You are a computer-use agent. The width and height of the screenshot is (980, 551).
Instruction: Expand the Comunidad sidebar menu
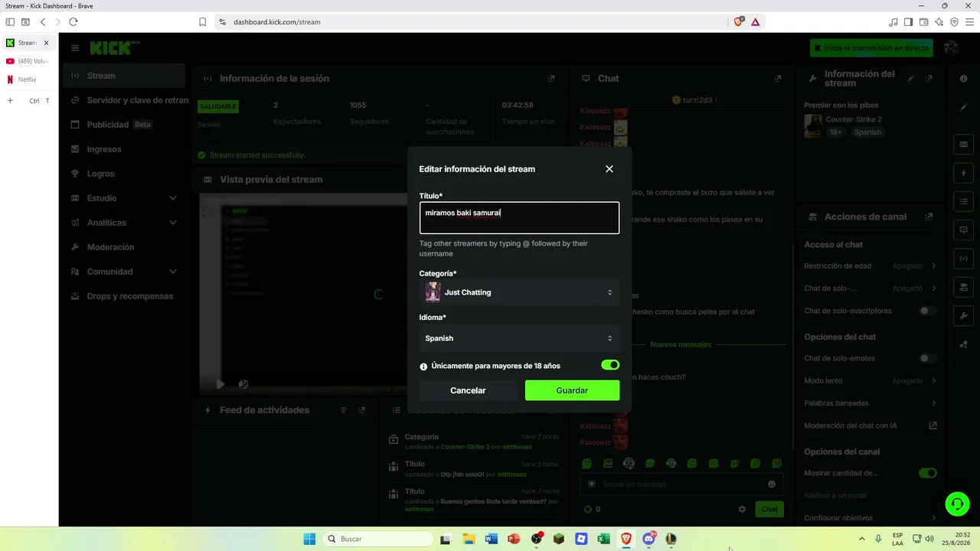click(x=124, y=272)
